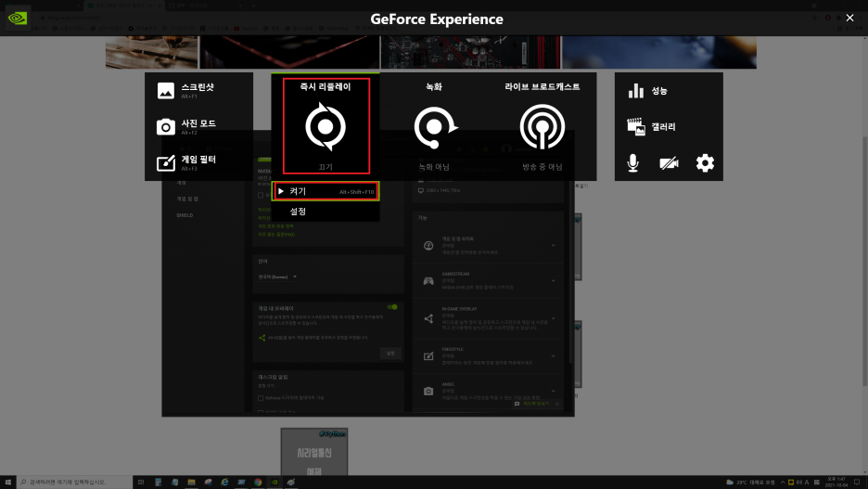Click the taskbar clock and date
Viewport: 868px width, 489px height.
pyautogui.click(x=836, y=482)
